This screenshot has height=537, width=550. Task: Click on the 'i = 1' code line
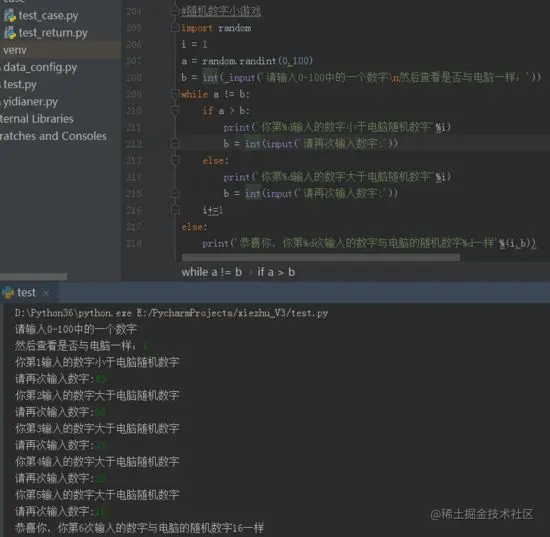click(x=194, y=45)
